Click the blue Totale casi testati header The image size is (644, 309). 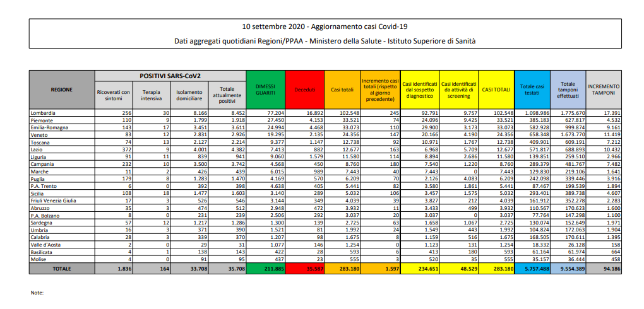point(532,90)
